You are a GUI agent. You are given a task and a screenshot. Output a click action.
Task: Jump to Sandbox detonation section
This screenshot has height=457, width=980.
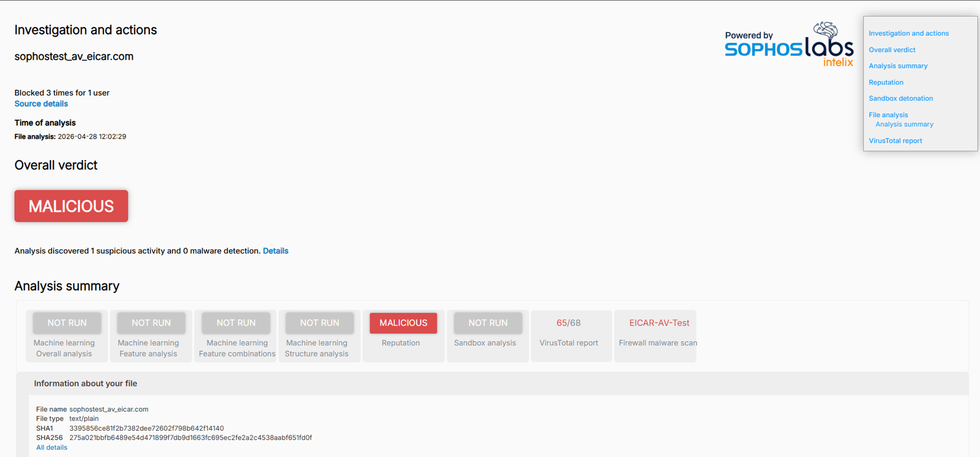pos(901,99)
